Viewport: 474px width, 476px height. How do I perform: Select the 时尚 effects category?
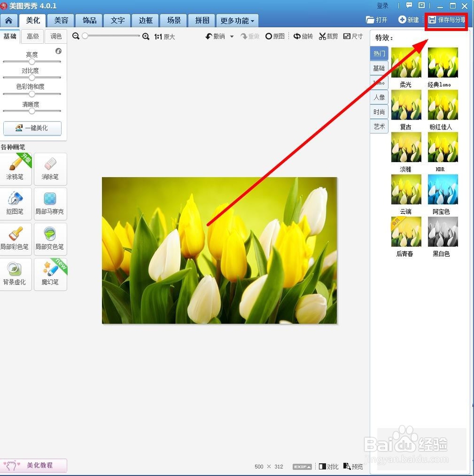tap(379, 112)
